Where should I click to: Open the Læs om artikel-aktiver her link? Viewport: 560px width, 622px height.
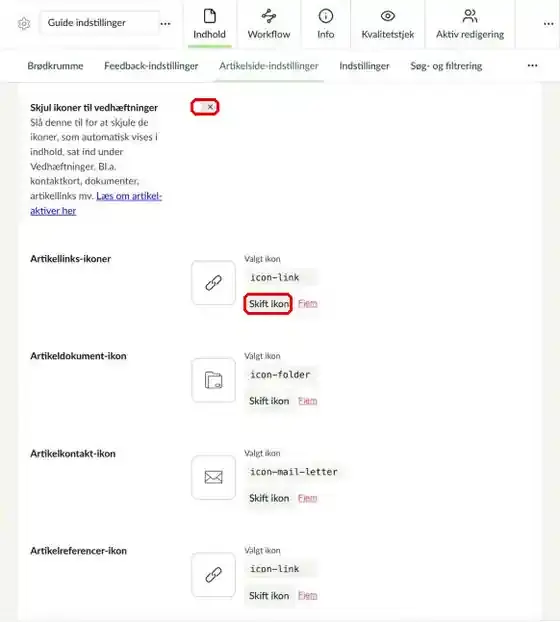click(96, 203)
